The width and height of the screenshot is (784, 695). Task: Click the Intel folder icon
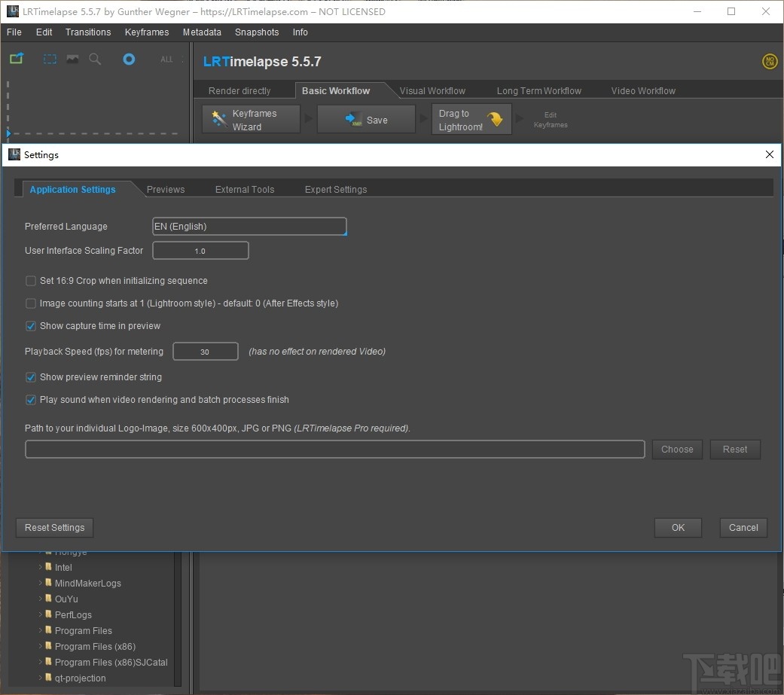48,566
